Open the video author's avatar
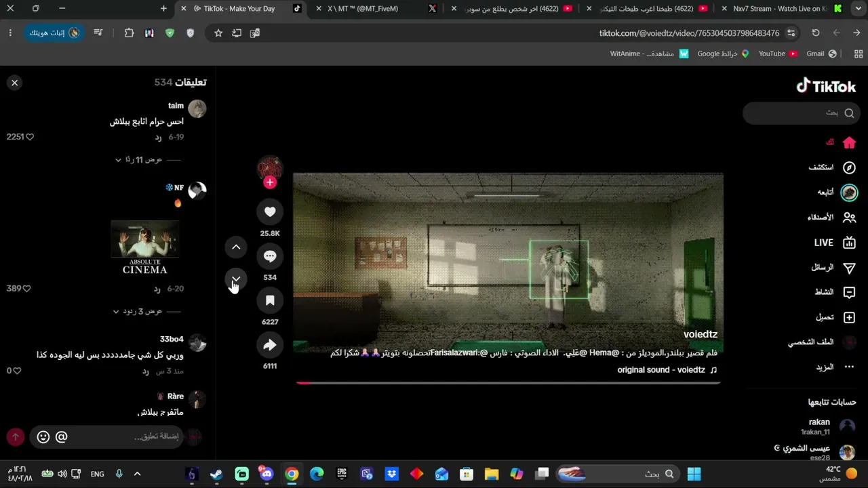Image resolution: width=868 pixels, height=488 pixels. click(270, 167)
